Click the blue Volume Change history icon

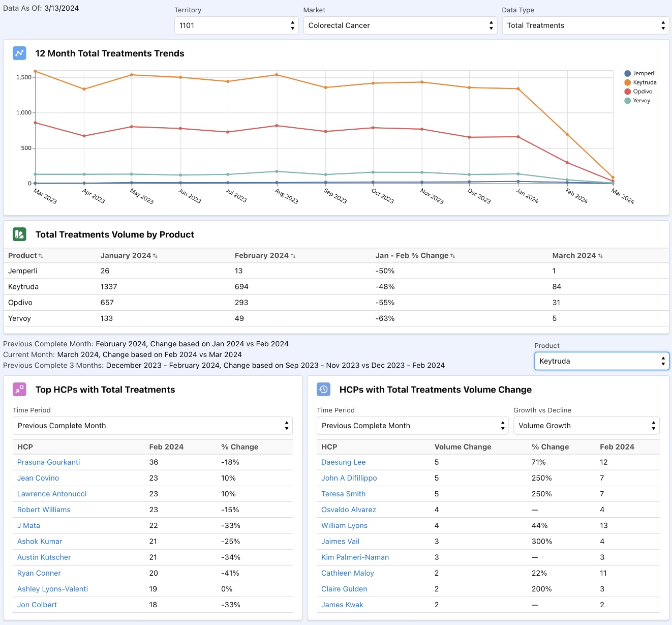(323, 390)
